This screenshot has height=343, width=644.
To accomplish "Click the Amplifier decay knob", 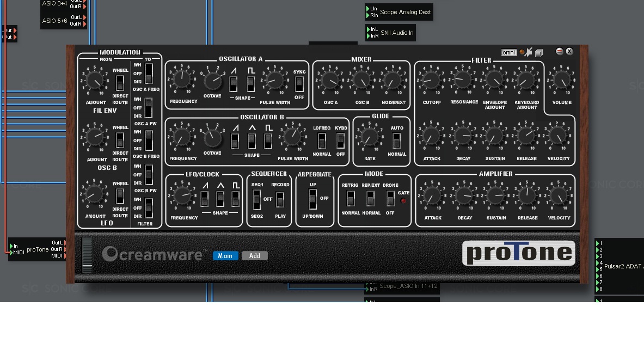I will [x=464, y=196].
